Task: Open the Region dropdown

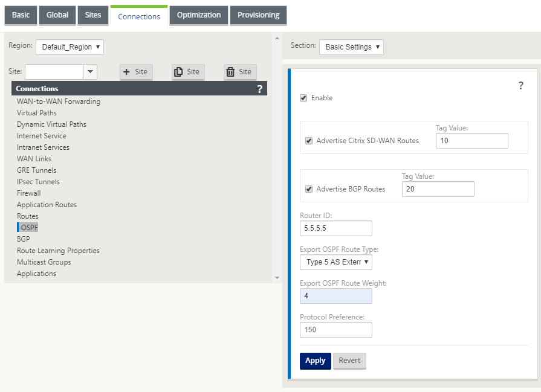Action: (70, 47)
